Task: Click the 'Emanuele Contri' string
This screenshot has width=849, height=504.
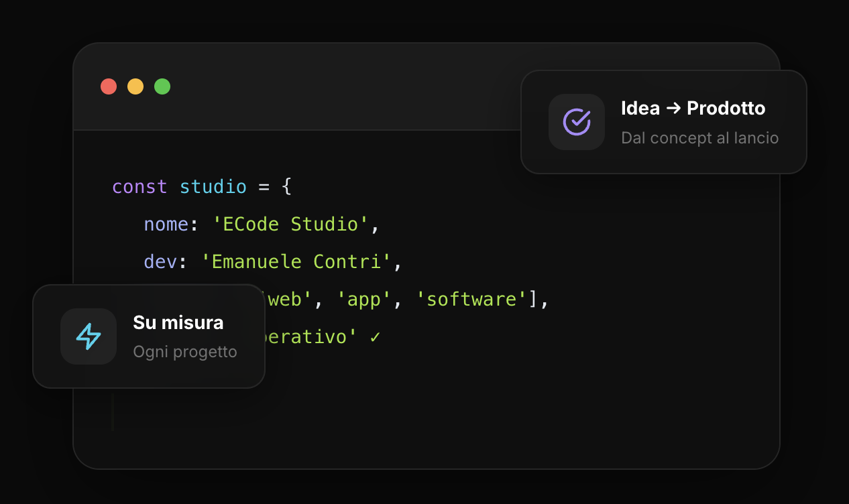Action: coord(296,261)
